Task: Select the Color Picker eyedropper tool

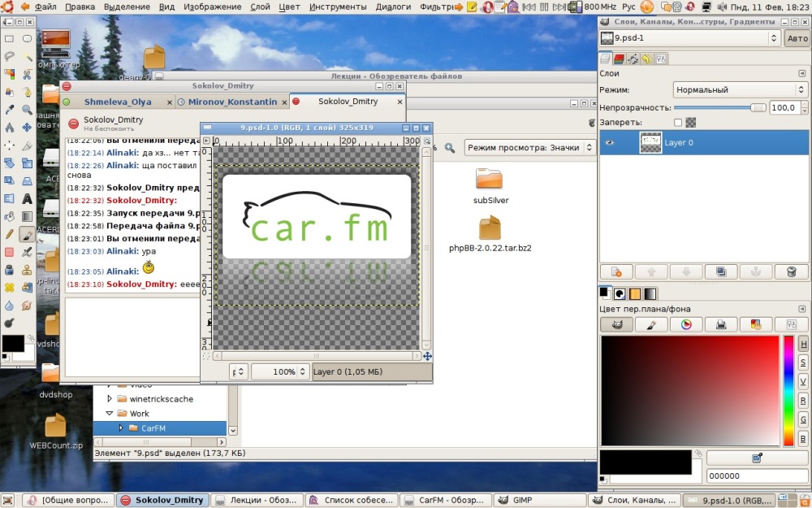Action: [9, 110]
